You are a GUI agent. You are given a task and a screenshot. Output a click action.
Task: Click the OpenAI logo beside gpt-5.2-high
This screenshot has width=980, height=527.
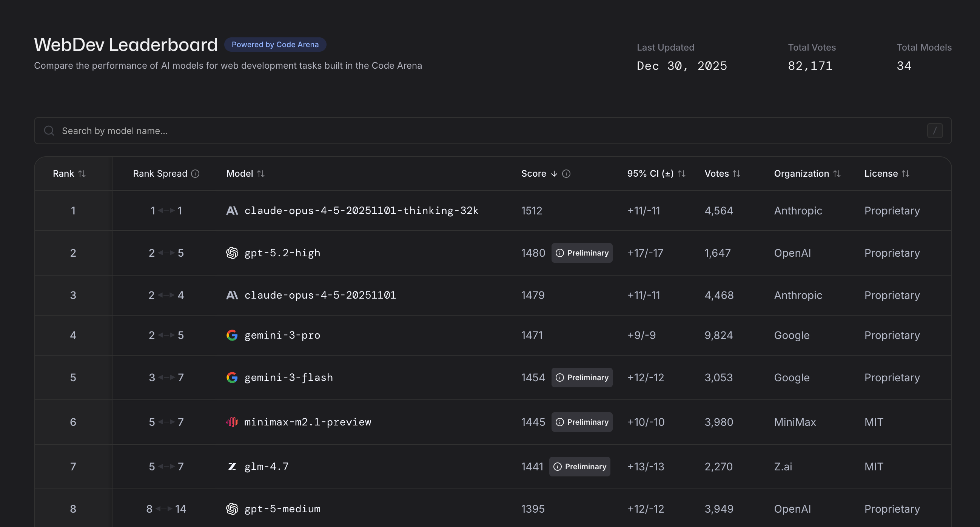pyautogui.click(x=232, y=253)
